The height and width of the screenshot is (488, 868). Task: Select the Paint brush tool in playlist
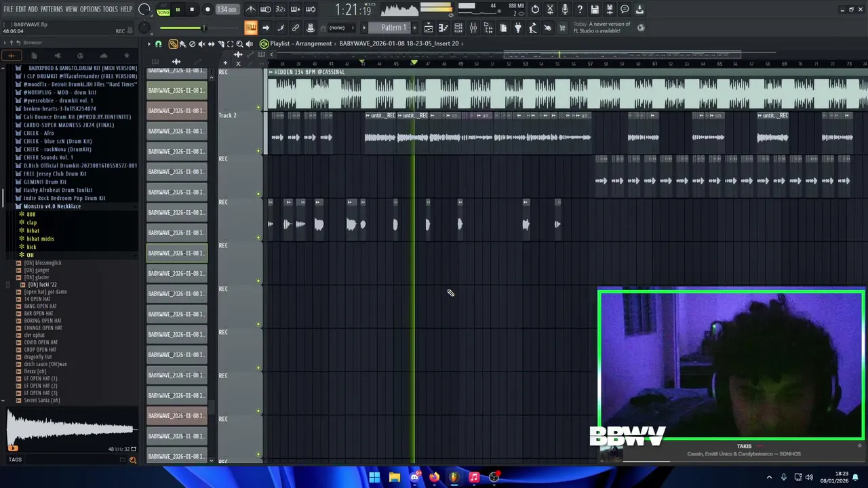point(182,44)
